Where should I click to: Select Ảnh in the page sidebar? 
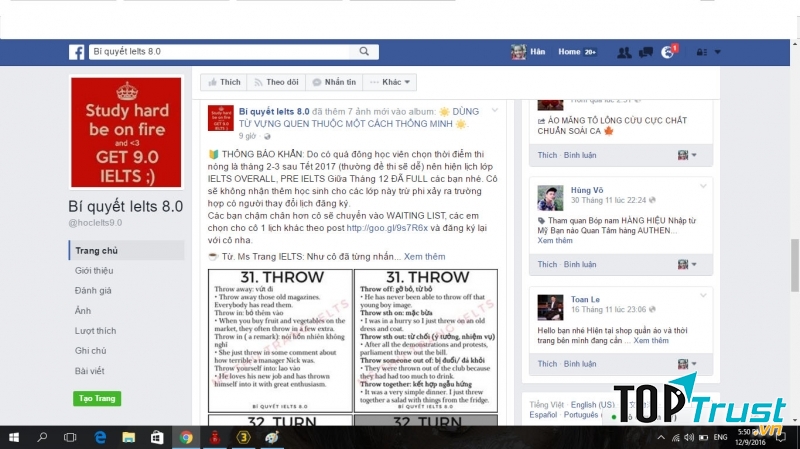(82, 311)
